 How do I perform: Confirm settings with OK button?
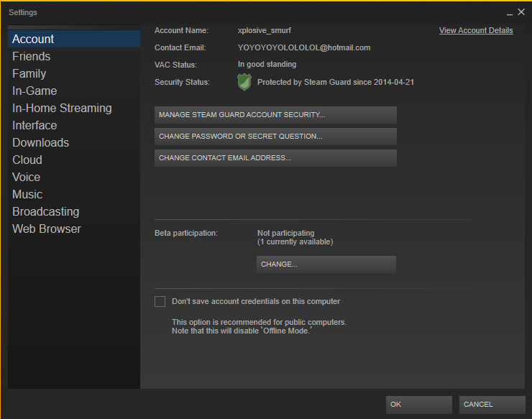pos(419,405)
